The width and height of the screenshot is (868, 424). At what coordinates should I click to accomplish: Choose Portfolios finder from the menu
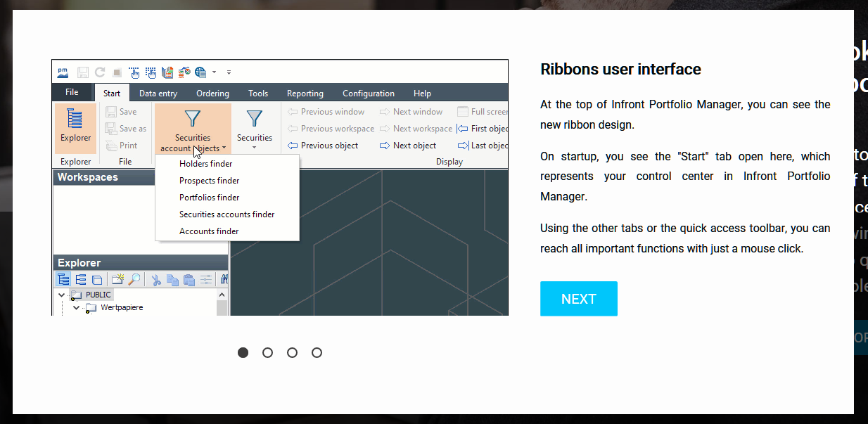[x=209, y=198]
